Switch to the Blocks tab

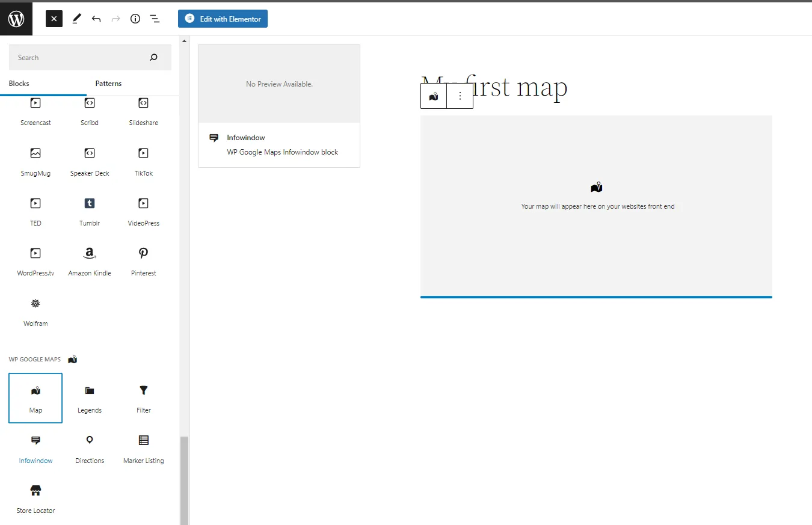(x=19, y=83)
